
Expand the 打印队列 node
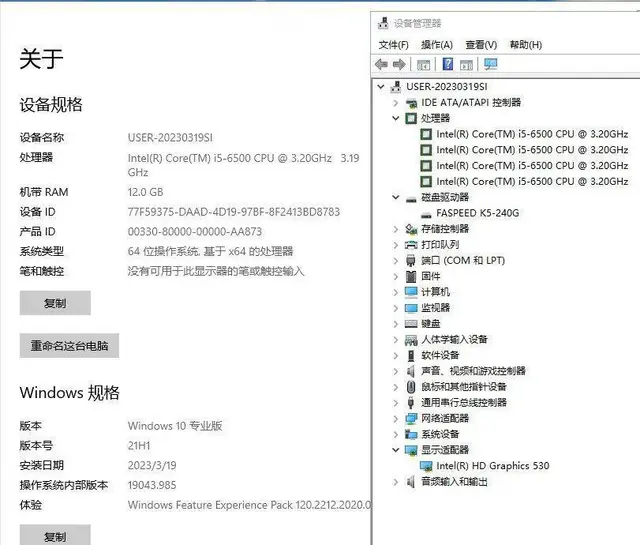[395, 245]
